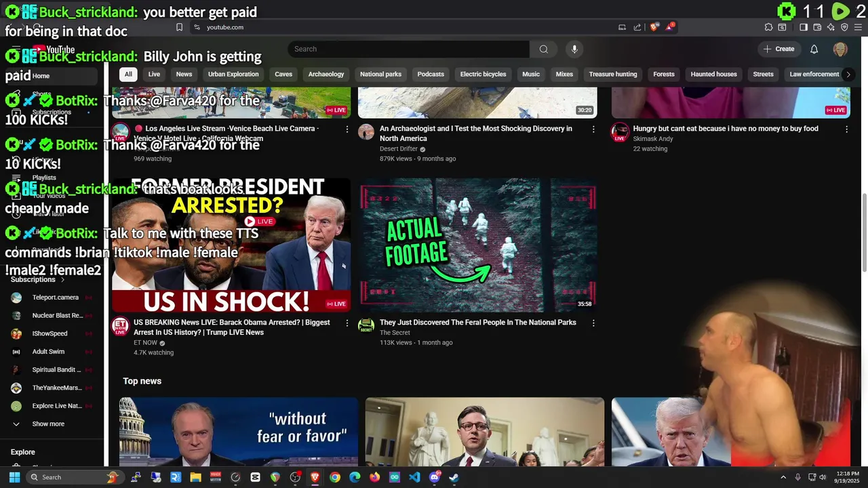
Task: Open the browser extensions puzzle icon
Action: click(x=768, y=27)
